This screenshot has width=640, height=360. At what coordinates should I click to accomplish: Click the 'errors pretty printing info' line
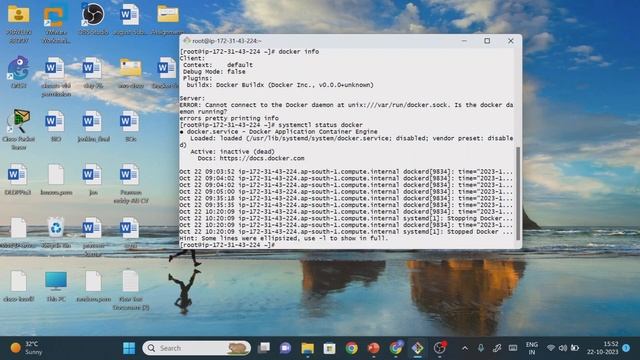(x=229, y=118)
